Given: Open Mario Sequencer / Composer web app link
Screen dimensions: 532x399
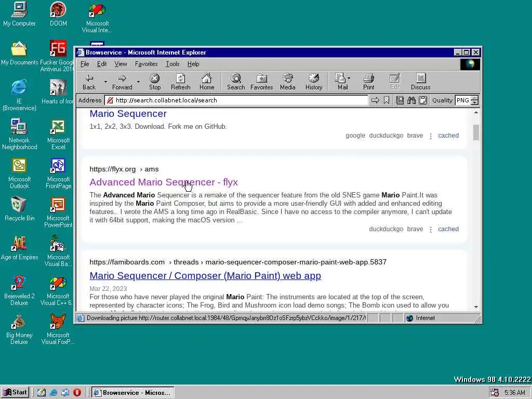Looking at the screenshot, I should click(x=205, y=275).
